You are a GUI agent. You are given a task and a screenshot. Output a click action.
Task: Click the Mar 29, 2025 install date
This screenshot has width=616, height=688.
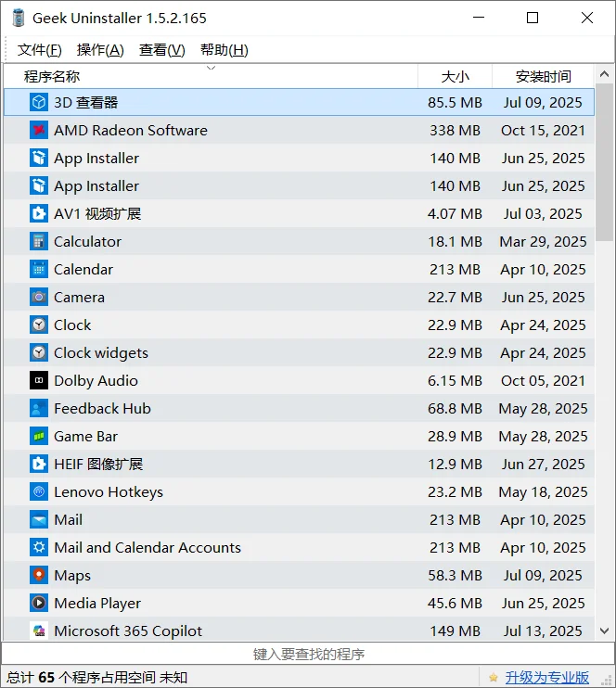(x=543, y=241)
